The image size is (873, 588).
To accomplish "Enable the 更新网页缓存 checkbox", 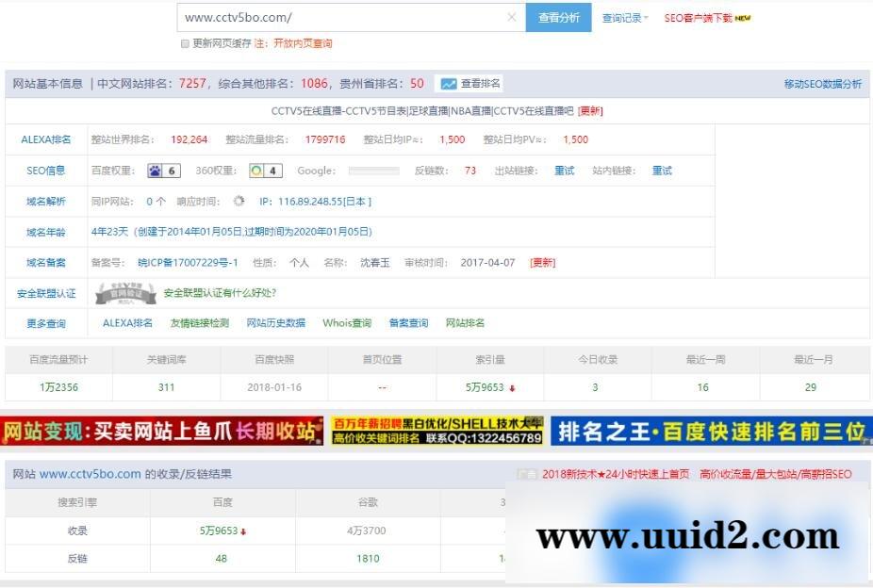I will pos(185,43).
